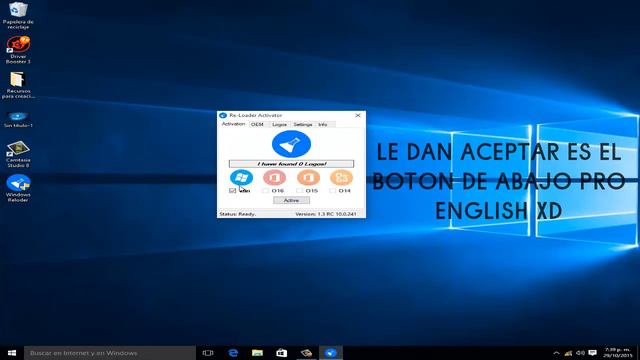The height and width of the screenshot is (360, 640).
Task: Open Task View from the taskbar
Action: pyautogui.click(x=208, y=353)
